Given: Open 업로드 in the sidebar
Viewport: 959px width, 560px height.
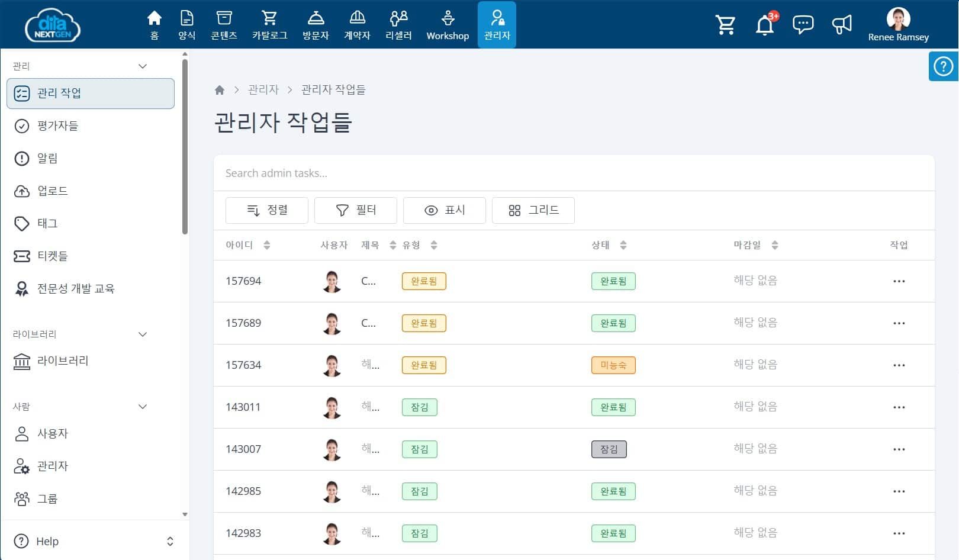Looking at the screenshot, I should click(52, 191).
